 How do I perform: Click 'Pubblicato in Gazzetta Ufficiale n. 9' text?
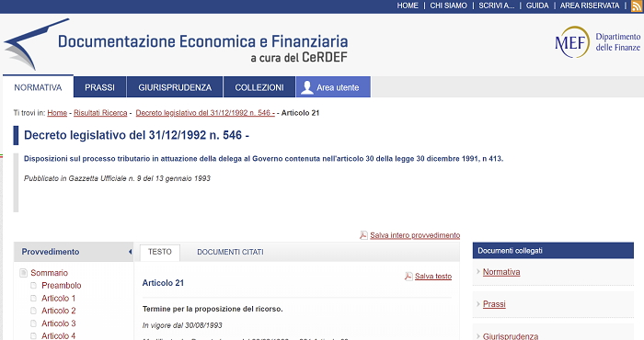[x=117, y=178]
